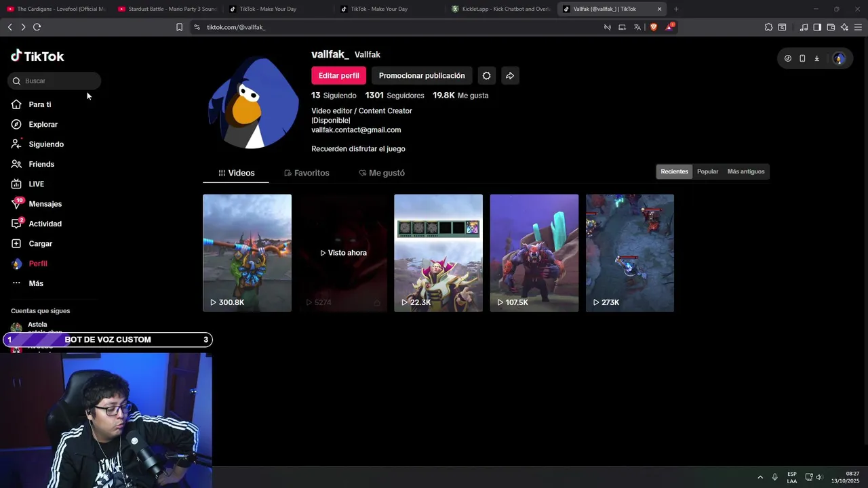Select the Me gustó tab
This screenshot has width=868, height=488.
382,173
